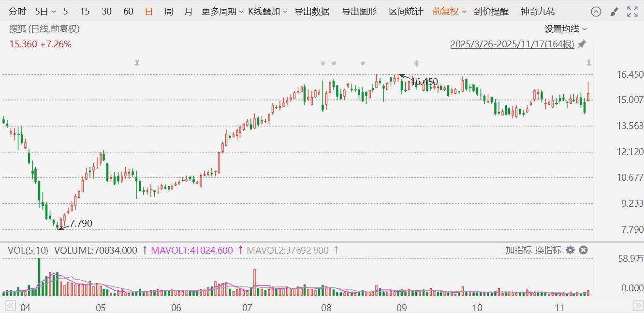Viewport: 644px width, 313px height.
Task: Switch to the 分时 intraday tab
Action: pyautogui.click(x=17, y=12)
